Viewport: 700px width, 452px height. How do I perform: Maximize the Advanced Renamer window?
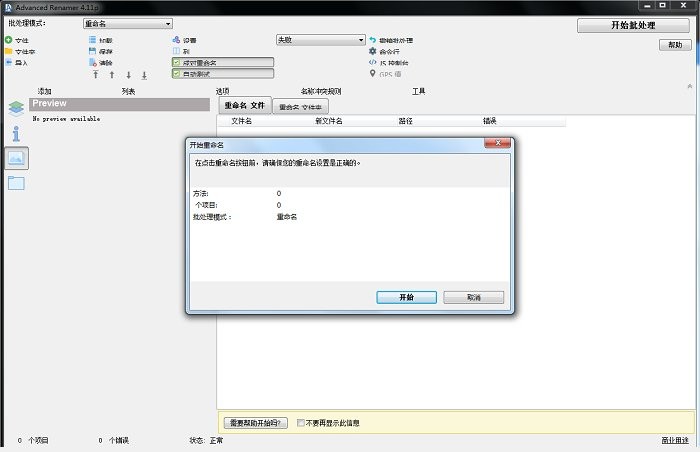663,5
